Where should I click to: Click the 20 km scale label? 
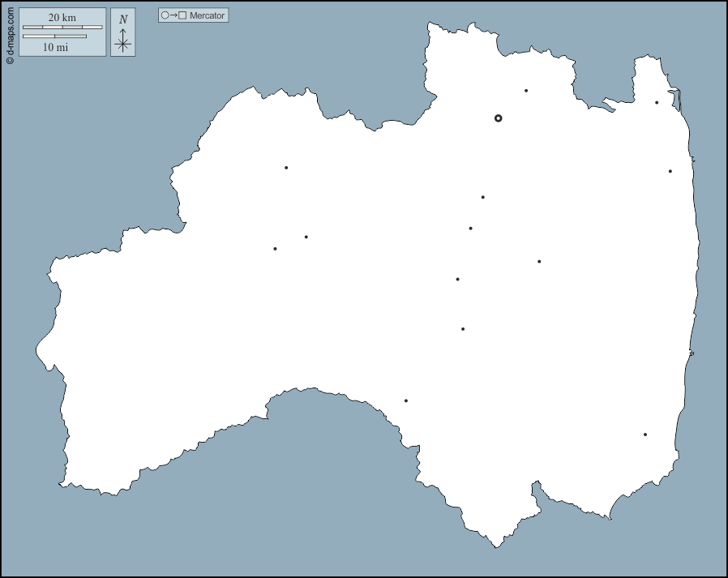tap(62, 18)
